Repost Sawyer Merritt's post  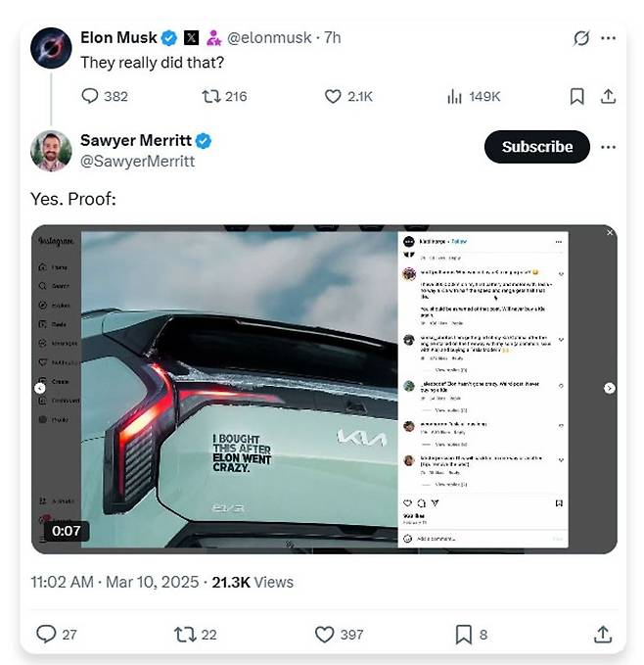point(183,635)
